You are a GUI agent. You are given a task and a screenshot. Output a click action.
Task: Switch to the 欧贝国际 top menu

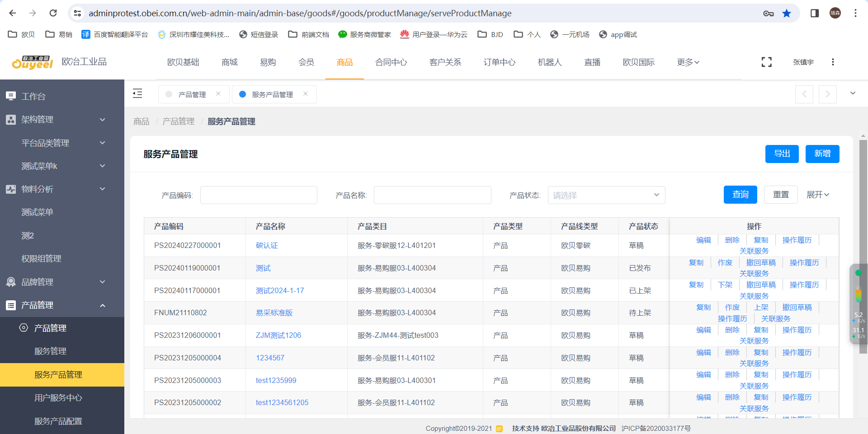(x=638, y=62)
